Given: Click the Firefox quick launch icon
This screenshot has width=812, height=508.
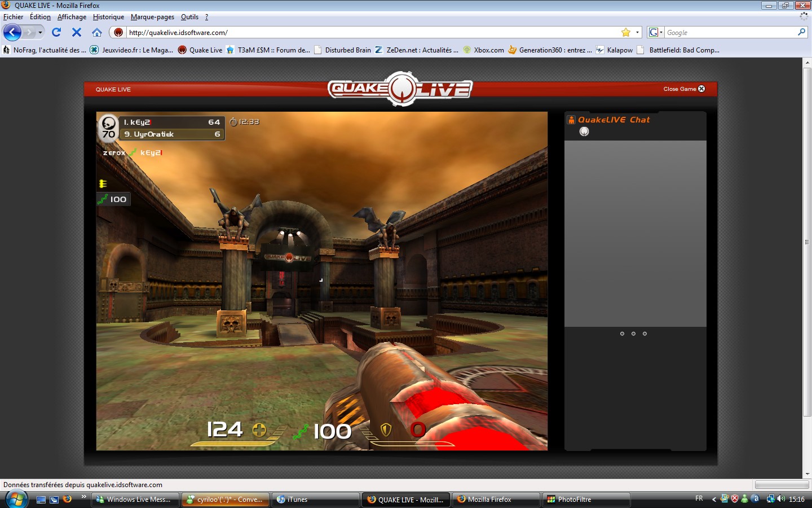Looking at the screenshot, I should click(68, 499).
